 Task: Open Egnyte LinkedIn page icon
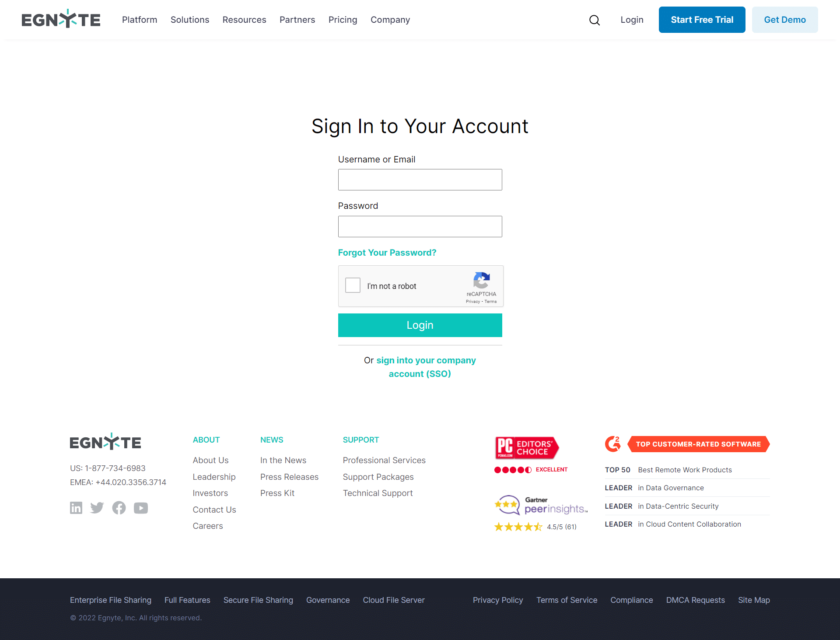click(x=76, y=508)
